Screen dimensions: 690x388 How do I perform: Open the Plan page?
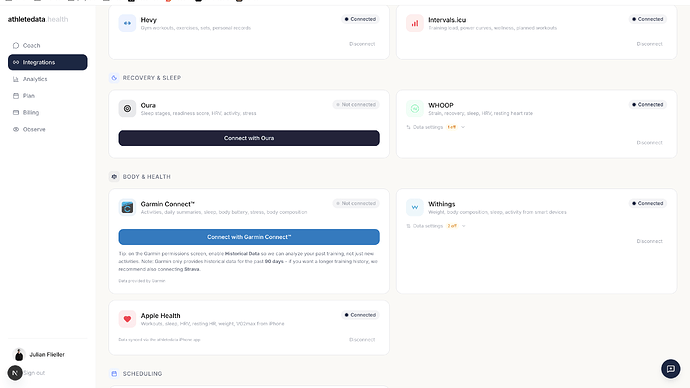pos(48,95)
